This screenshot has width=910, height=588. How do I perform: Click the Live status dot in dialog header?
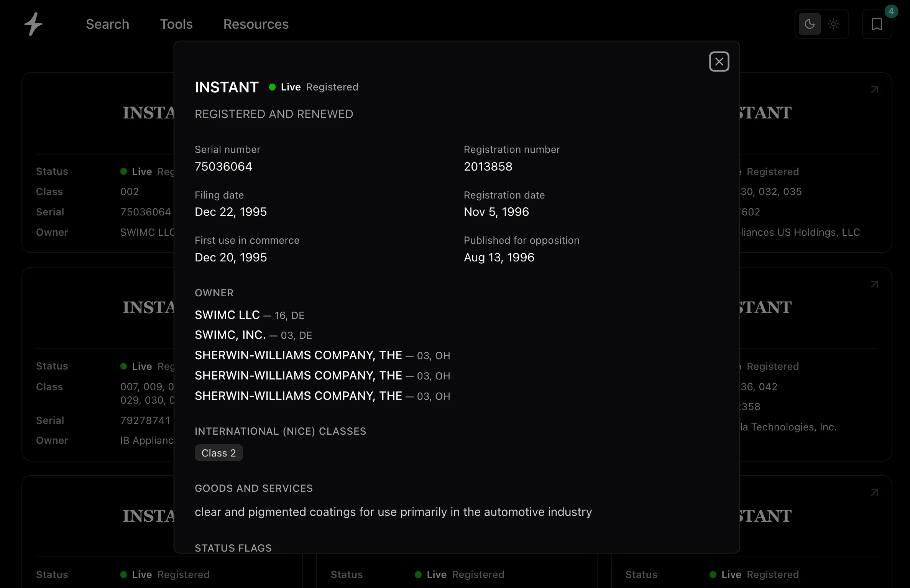pyautogui.click(x=272, y=87)
